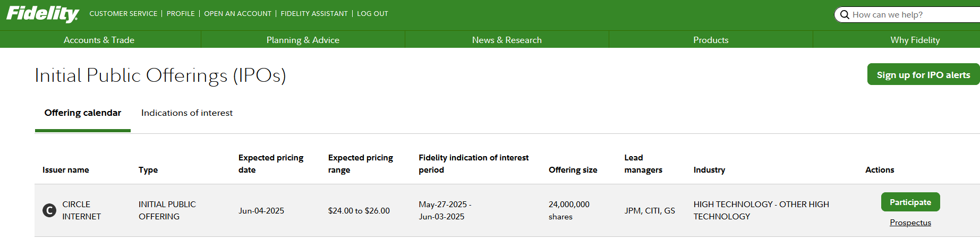980x247 pixels.
Task: Open News & Research menu
Action: coord(507,40)
